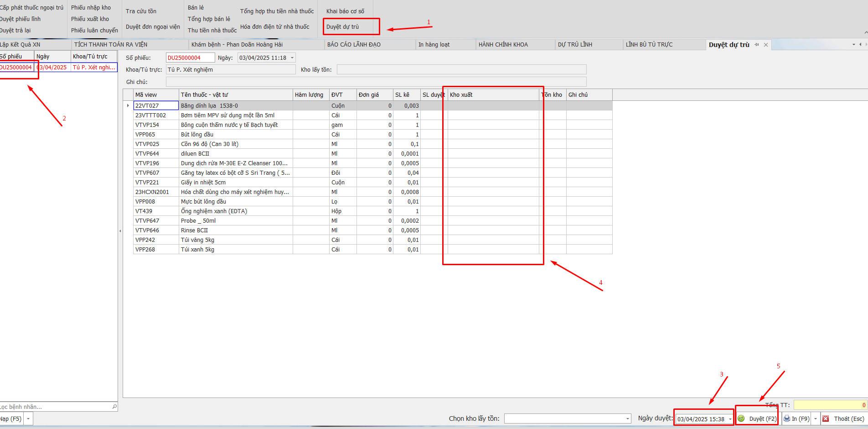The image size is (868, 429).
Task: Click the green checkmark Duyệt (F2) icon
Action: pyautogui.click(x=741, y=419)
